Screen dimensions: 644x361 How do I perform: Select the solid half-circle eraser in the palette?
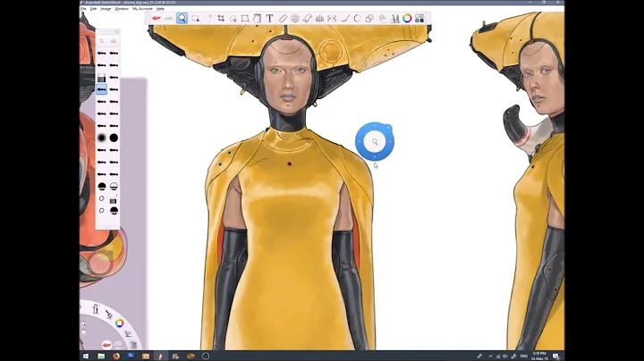coord(101,186)
